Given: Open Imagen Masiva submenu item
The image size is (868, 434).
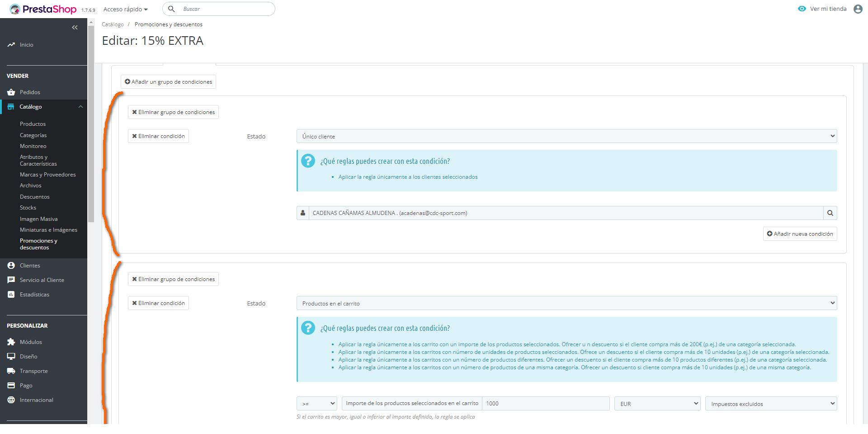Looking at the screenshot, I should click(x=38, y=219).
